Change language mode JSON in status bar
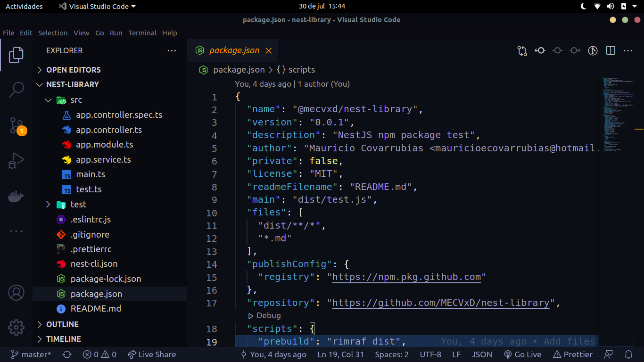644x362 pixels. coord(482,354)
